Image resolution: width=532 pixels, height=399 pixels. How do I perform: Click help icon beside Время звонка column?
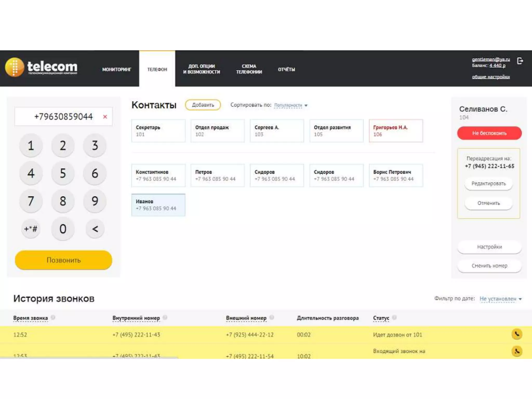point(53,317)
